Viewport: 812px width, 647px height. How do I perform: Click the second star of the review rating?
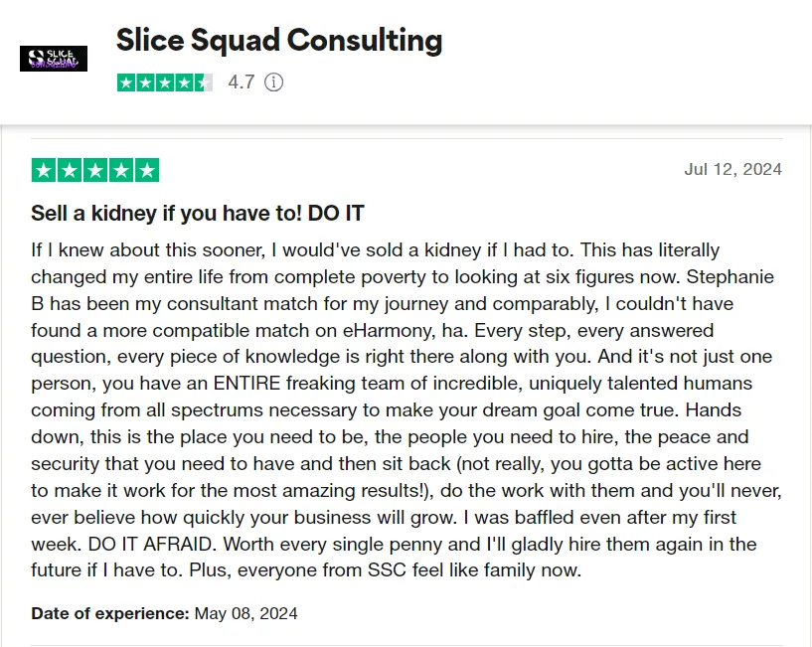70,170
